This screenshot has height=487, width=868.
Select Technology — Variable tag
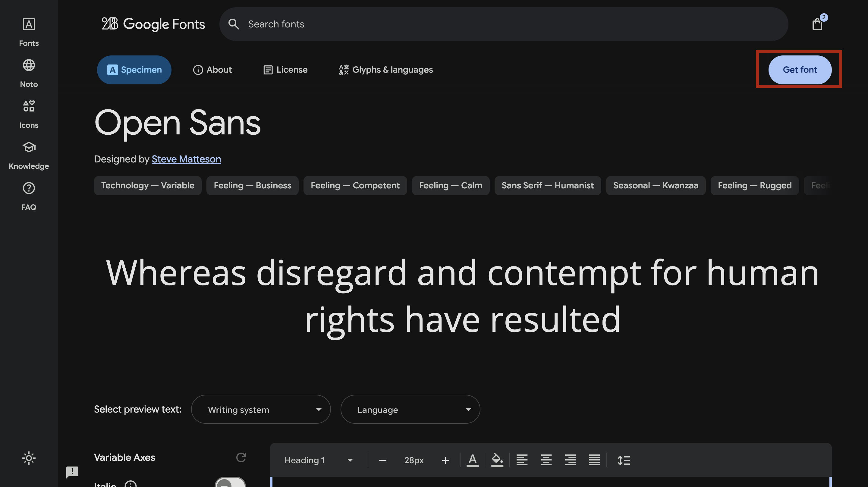148,185
